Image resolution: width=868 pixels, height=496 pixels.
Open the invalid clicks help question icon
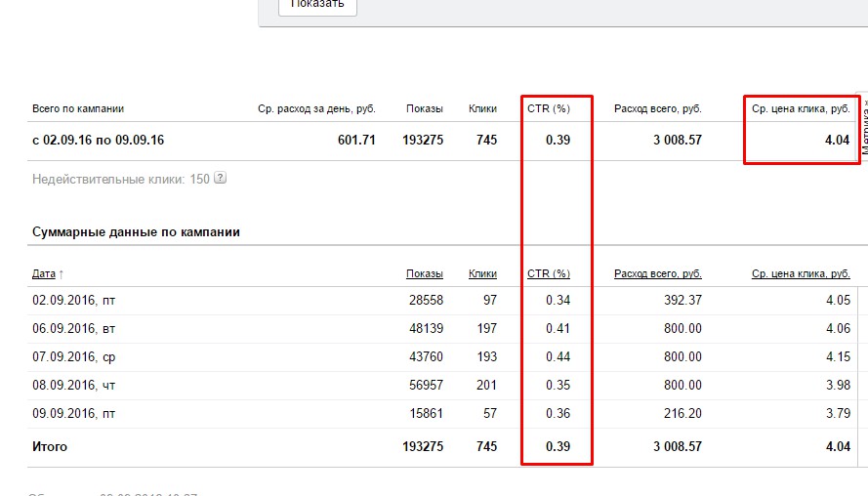(x=221, y=179)
